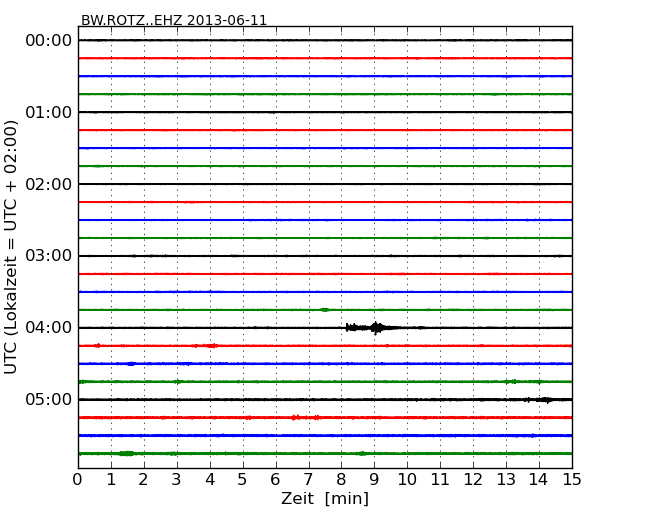Click the 02:00 time label
The width and height of the screenshot is (650, 520).
pyautogui.click(x=49, y=184)
